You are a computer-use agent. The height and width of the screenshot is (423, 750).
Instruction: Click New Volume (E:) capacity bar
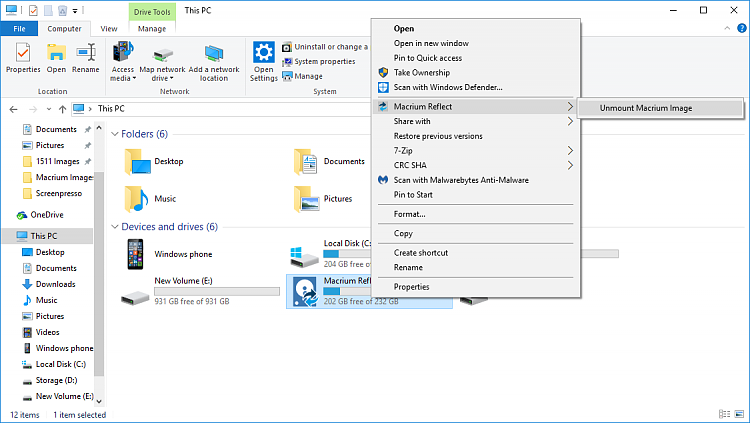217,291
